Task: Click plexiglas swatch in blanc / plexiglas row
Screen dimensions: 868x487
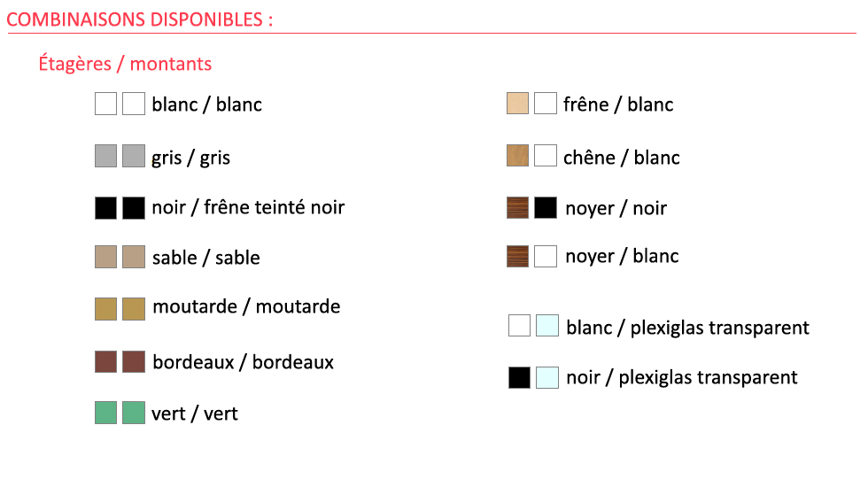Action: pyautogui.click(x=546, y=326)
